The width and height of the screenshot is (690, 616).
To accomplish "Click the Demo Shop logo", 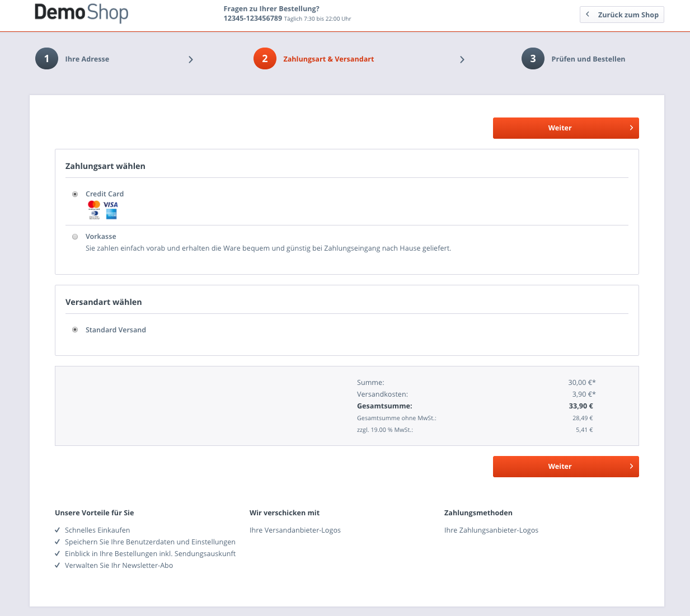I will (x=82, y=13).
